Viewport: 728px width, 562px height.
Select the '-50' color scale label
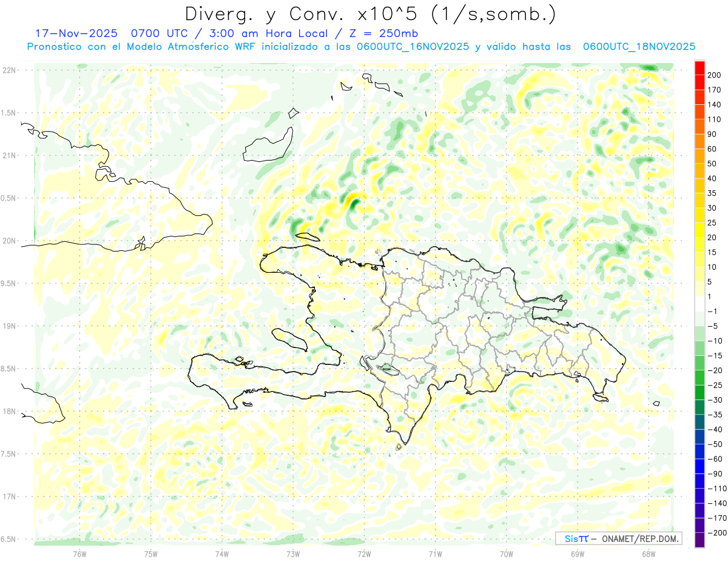coord(716,444)
